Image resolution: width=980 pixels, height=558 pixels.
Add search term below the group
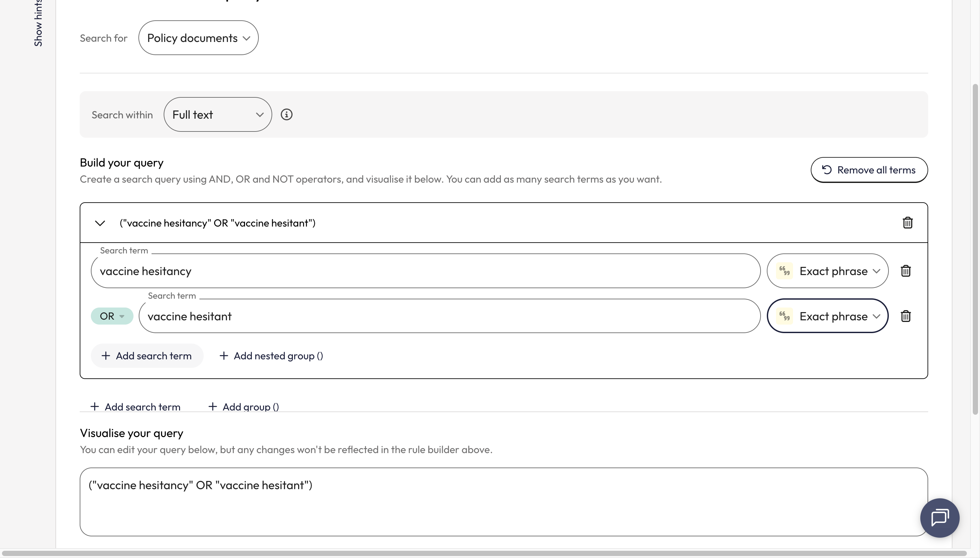click(135, 407)
